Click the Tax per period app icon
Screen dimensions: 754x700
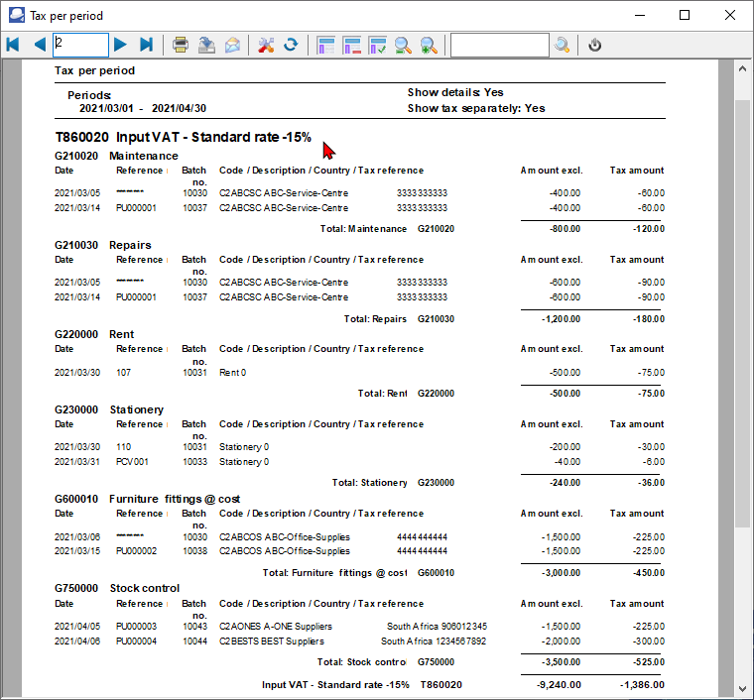click(16, 15)
